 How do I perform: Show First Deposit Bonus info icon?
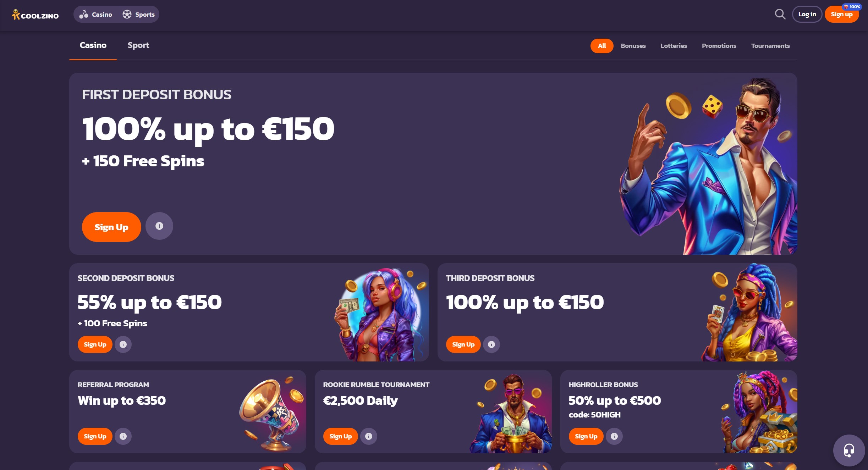pyautogui.click(x=159, y=226)
